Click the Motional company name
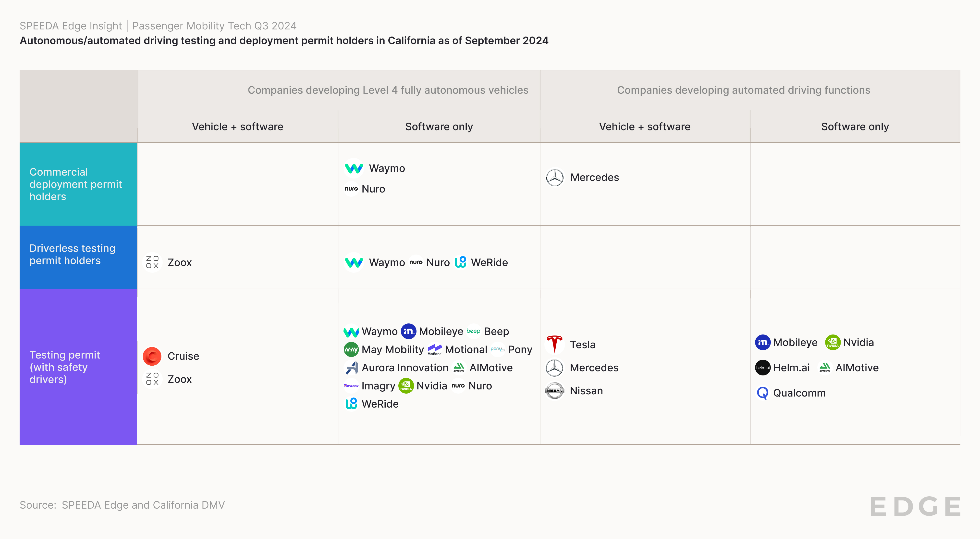Screen dimensions: 980x539 (466, 349)
